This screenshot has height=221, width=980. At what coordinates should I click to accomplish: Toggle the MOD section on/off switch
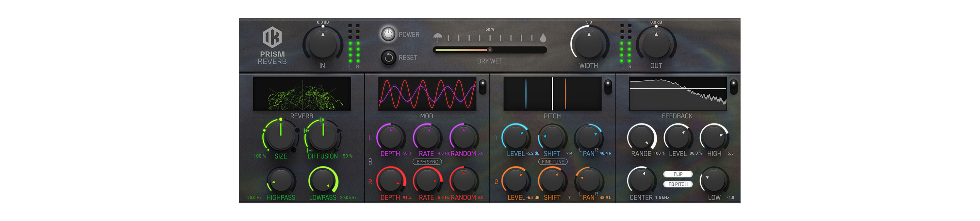482,87
